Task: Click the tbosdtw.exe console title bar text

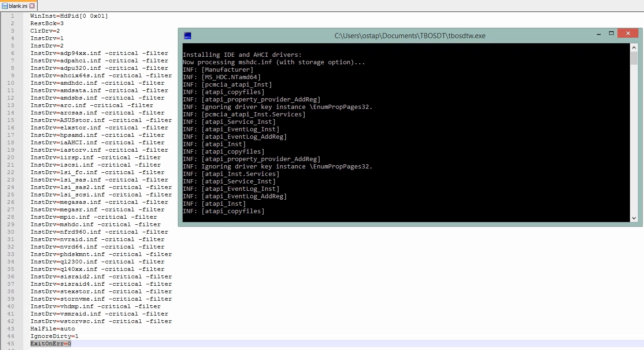Action: 410,36
